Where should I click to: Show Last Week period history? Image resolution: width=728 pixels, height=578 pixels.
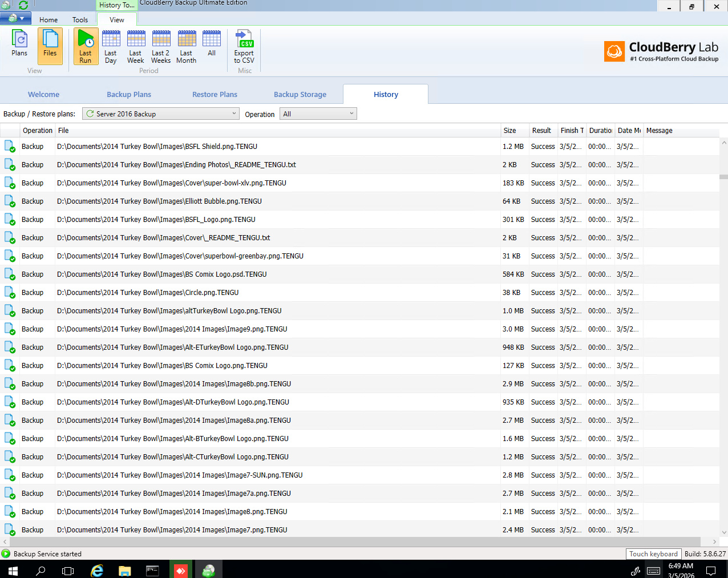pos(136,46)
